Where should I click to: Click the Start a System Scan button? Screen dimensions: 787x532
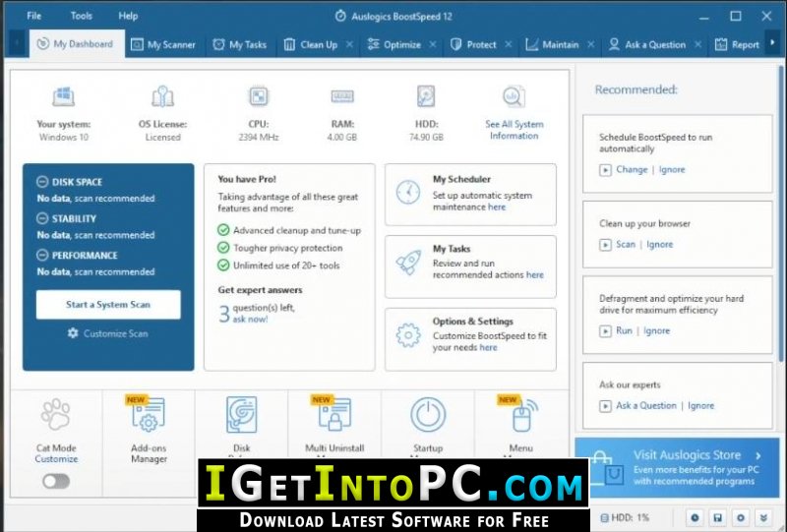pyautogui.click(x=108, y=305)
